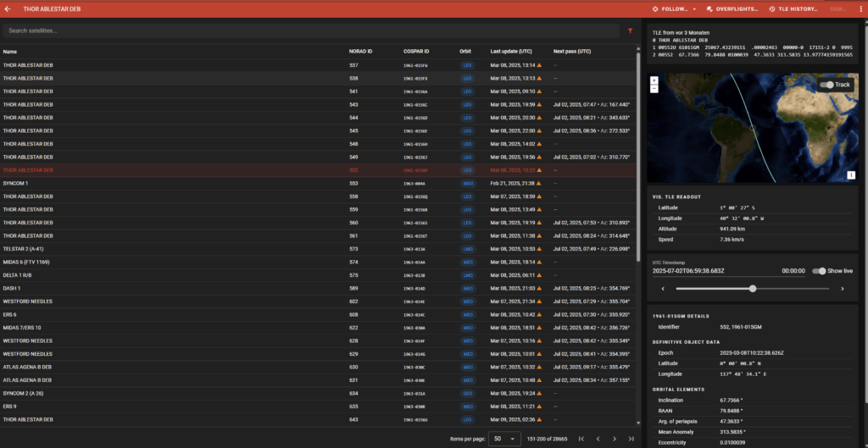
Task: Toggle the Track switch on map
Action: click(x=826, y=85)
